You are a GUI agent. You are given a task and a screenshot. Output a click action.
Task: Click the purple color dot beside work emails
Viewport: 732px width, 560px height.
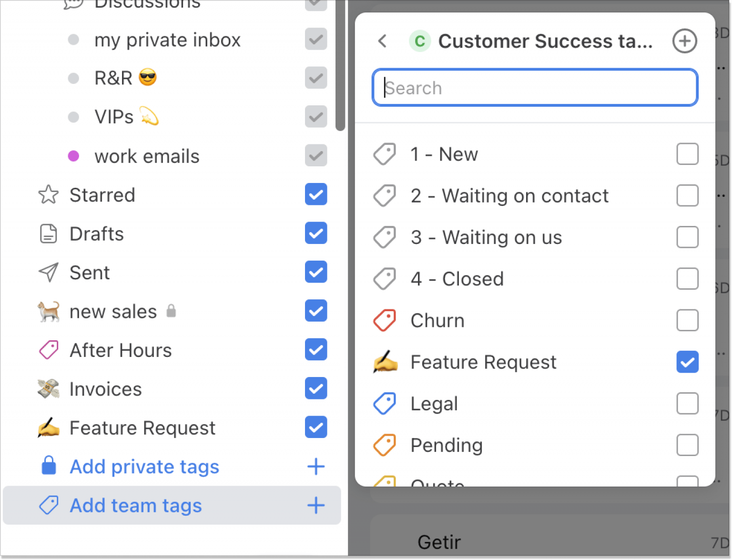tap(74, 155)
